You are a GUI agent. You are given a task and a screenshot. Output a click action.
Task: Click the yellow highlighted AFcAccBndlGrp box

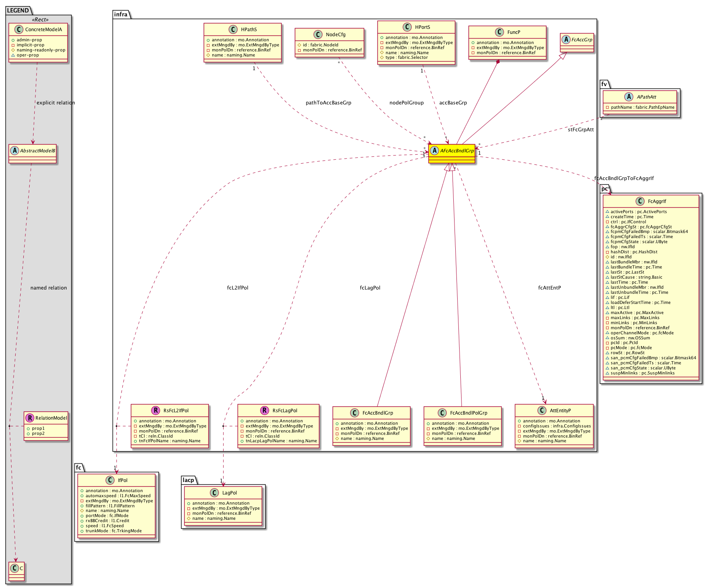coord(452,154)
